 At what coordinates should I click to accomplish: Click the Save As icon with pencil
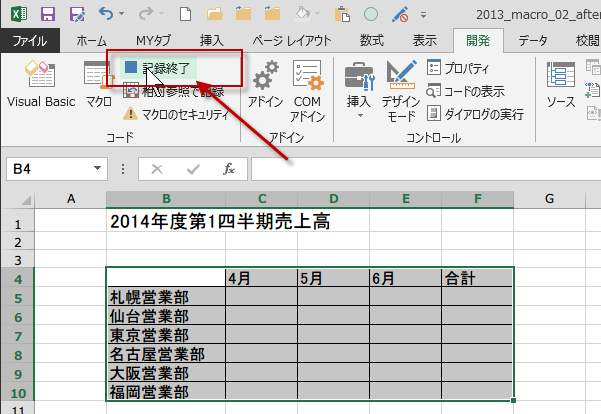(x=77, y=14)
